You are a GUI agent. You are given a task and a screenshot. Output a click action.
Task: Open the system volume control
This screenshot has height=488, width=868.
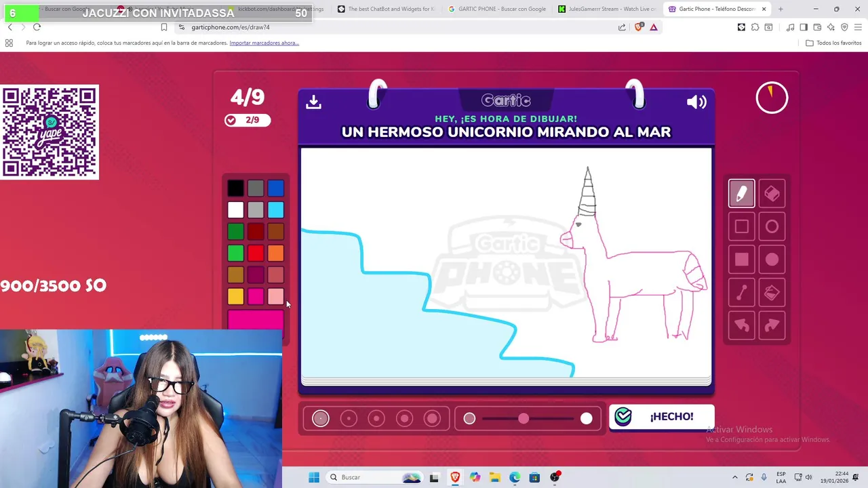click(808, 477)
